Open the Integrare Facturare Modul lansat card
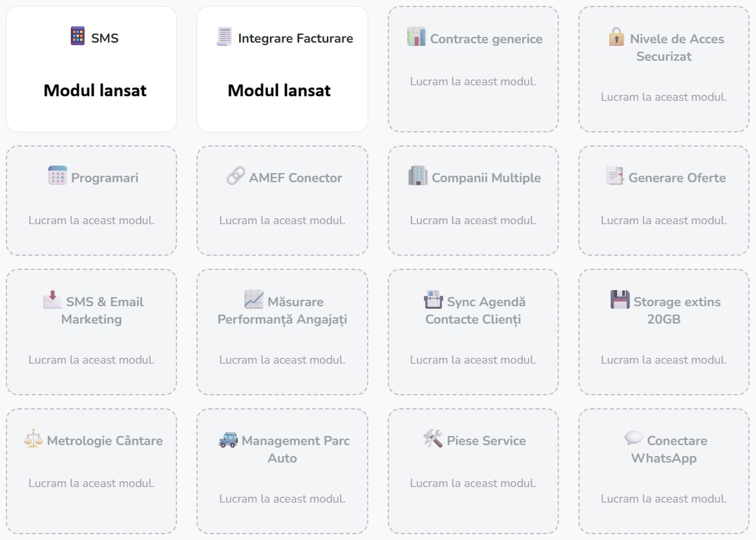This screenshot has width=756, height=540. pos(282,68)
